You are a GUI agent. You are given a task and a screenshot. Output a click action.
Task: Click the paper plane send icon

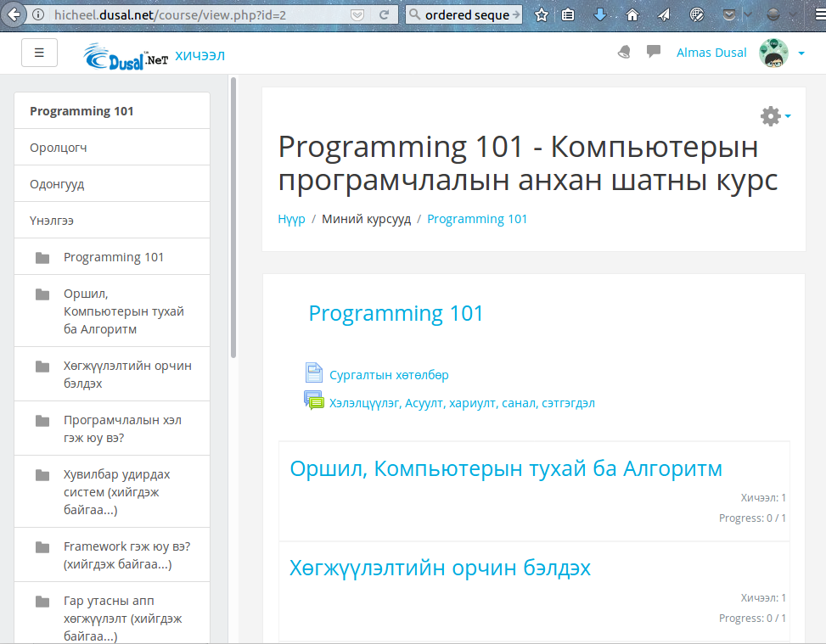[x=664, y=14]
